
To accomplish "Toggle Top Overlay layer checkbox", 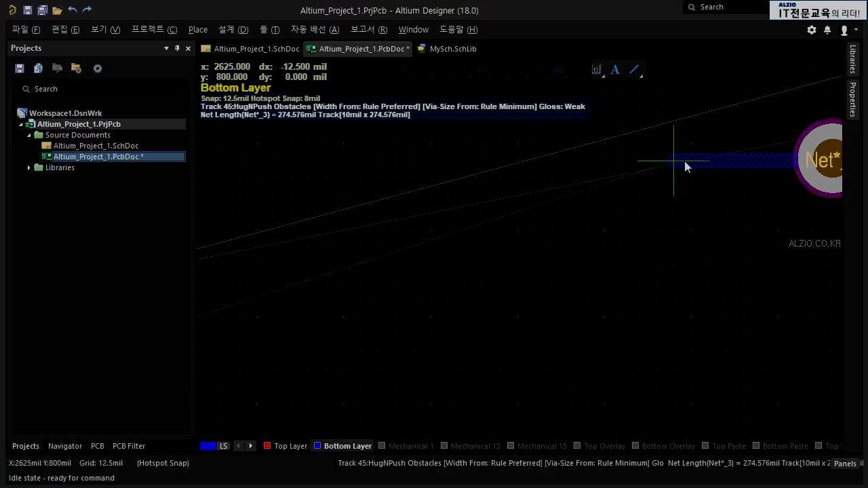I will click(577, 445).
